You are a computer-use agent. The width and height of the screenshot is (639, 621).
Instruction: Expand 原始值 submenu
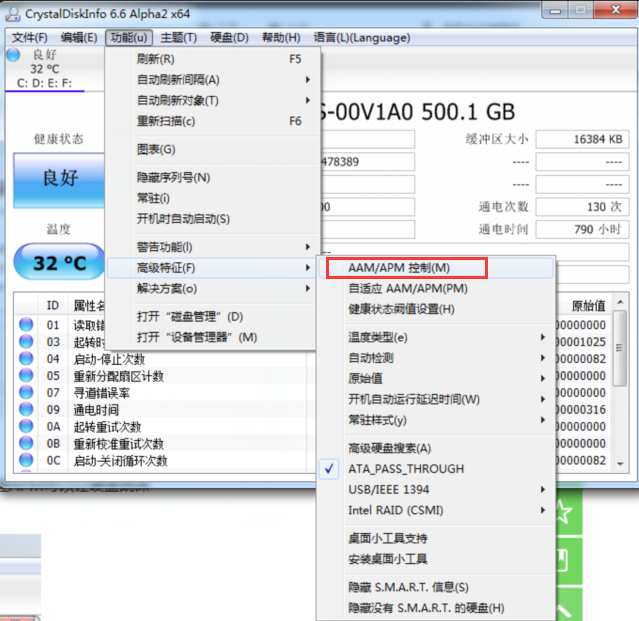pyautogui.click(x=435, y=379)
